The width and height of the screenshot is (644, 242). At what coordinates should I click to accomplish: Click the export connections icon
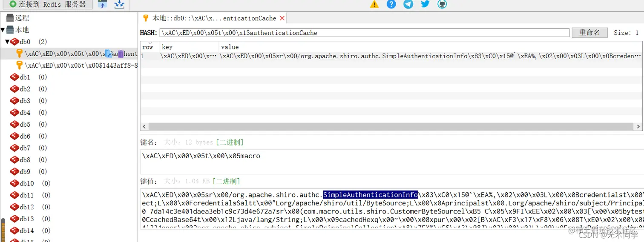tap(120, 4)
